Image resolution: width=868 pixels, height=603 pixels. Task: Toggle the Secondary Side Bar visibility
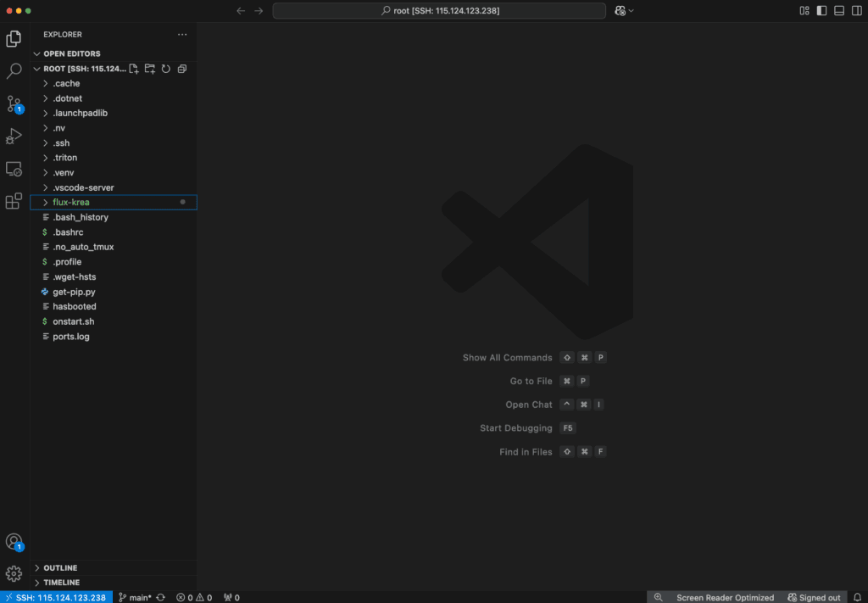coord(857,10)
